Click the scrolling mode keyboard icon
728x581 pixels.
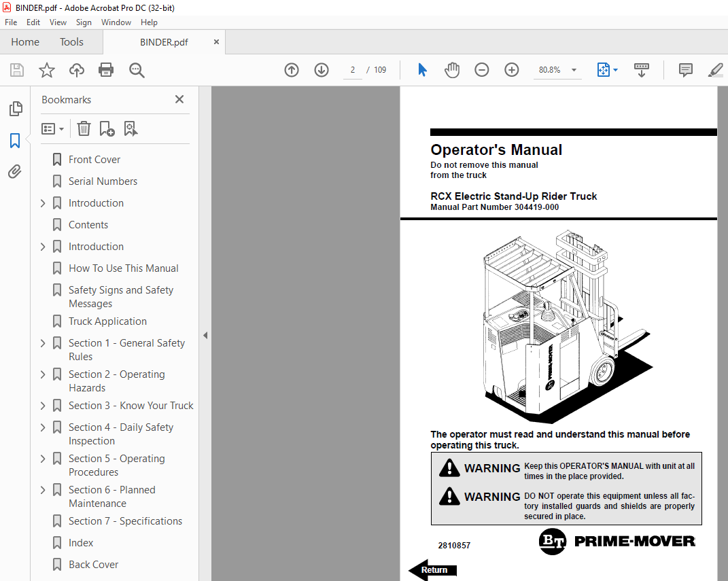(642, 70)
